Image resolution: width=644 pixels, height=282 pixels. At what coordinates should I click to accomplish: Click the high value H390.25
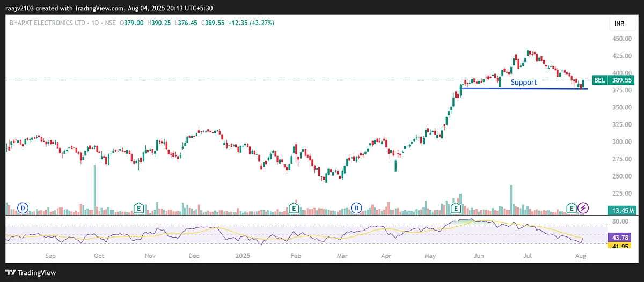(159, 23)
